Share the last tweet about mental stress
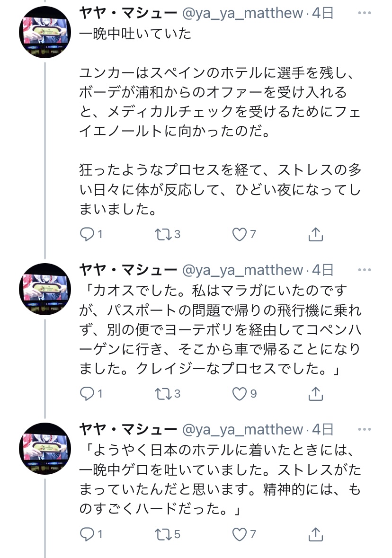Viewport: 392px width, 558px height. click(x=315, y=534)
